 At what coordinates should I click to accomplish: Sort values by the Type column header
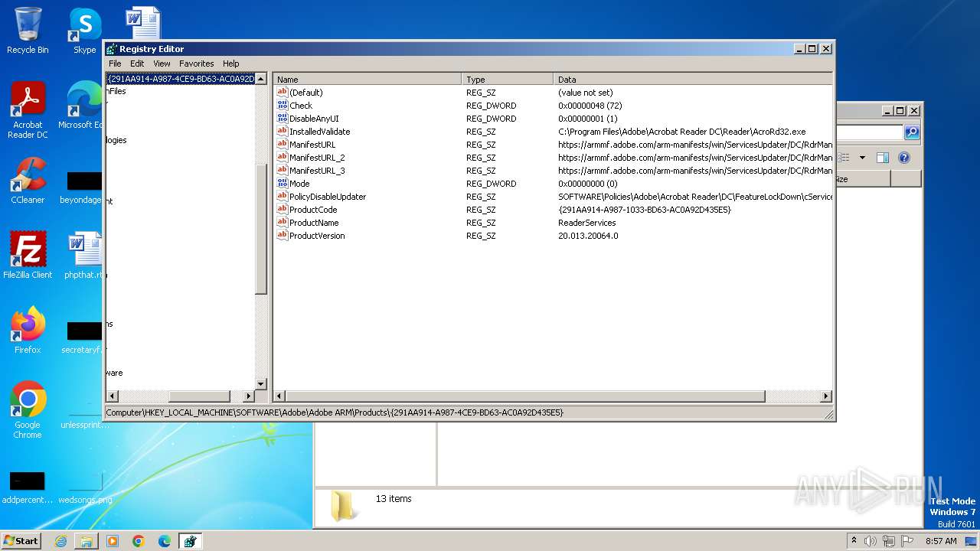(x=508, y=80)
